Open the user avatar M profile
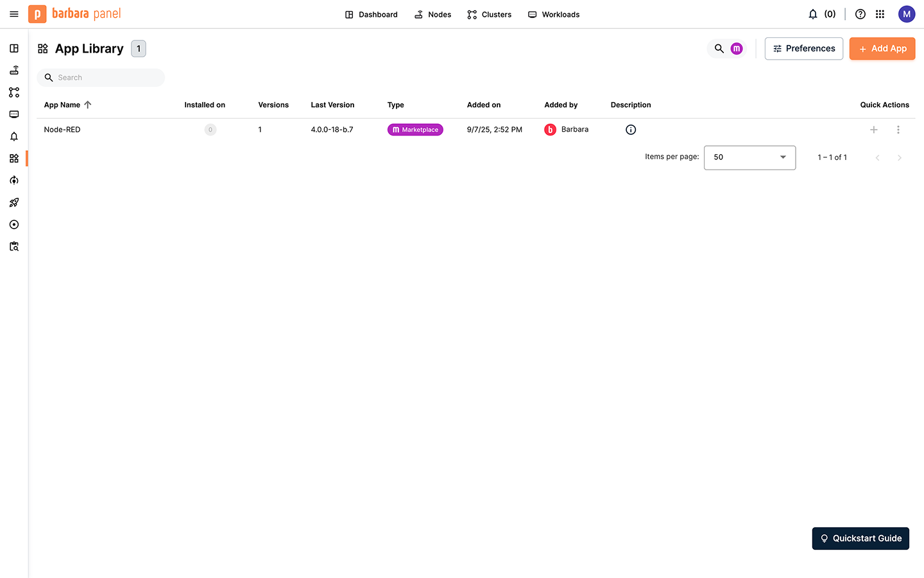 pyautogui.click(x=907, y=14)
